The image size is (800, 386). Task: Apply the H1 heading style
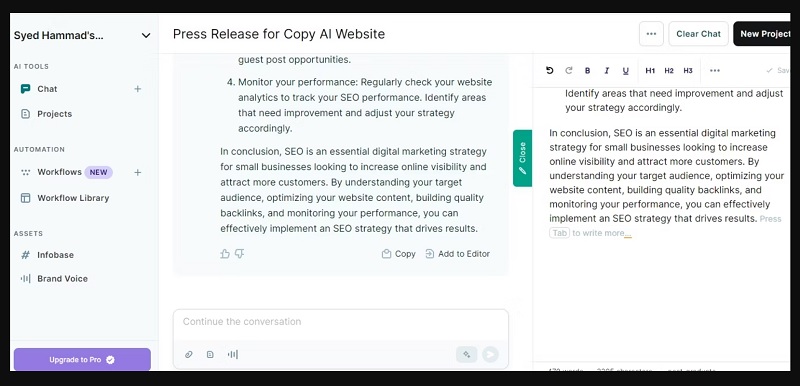pos(650,71)
